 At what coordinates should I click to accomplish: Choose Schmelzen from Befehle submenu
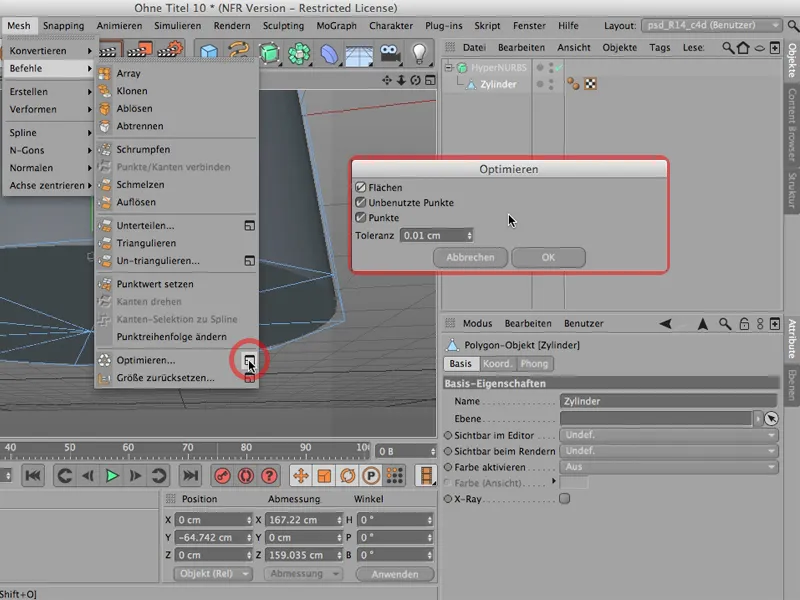click(177, 184)
